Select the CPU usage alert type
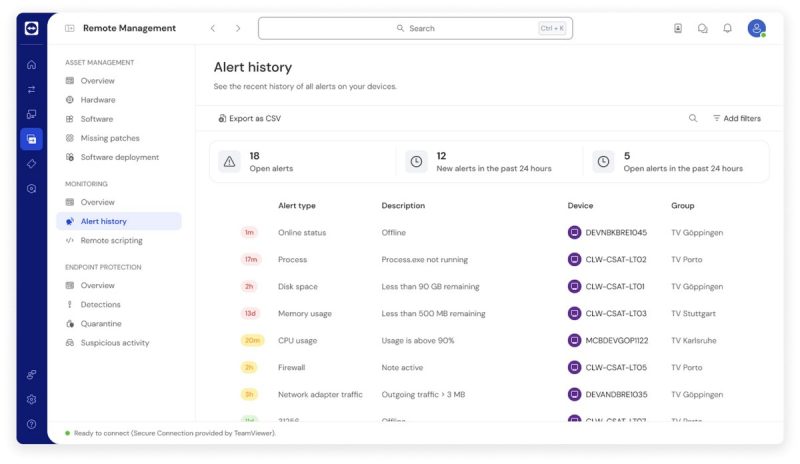 click(297, 340)
